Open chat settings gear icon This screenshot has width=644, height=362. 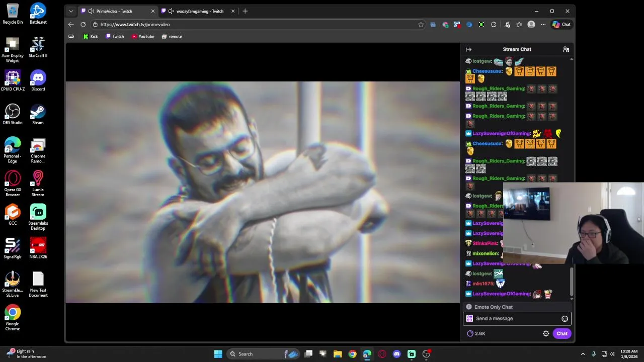[546, 333]
